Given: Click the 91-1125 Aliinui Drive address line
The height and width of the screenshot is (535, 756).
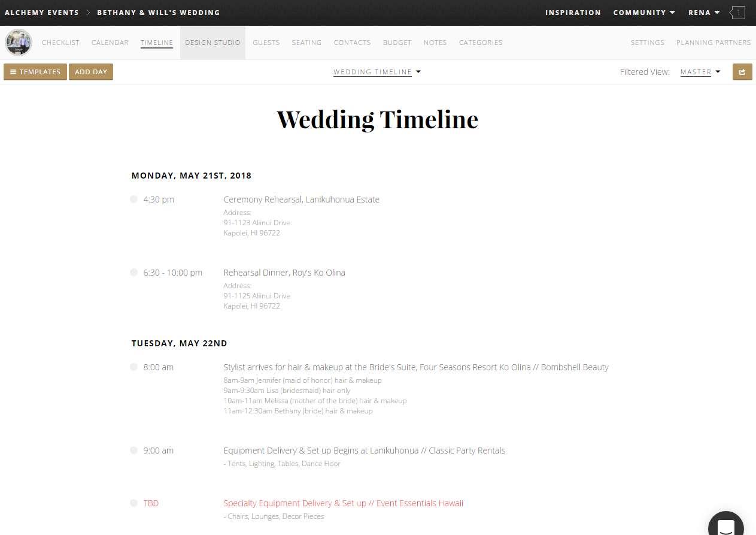Looking at the screenshot, I should 257,296.
